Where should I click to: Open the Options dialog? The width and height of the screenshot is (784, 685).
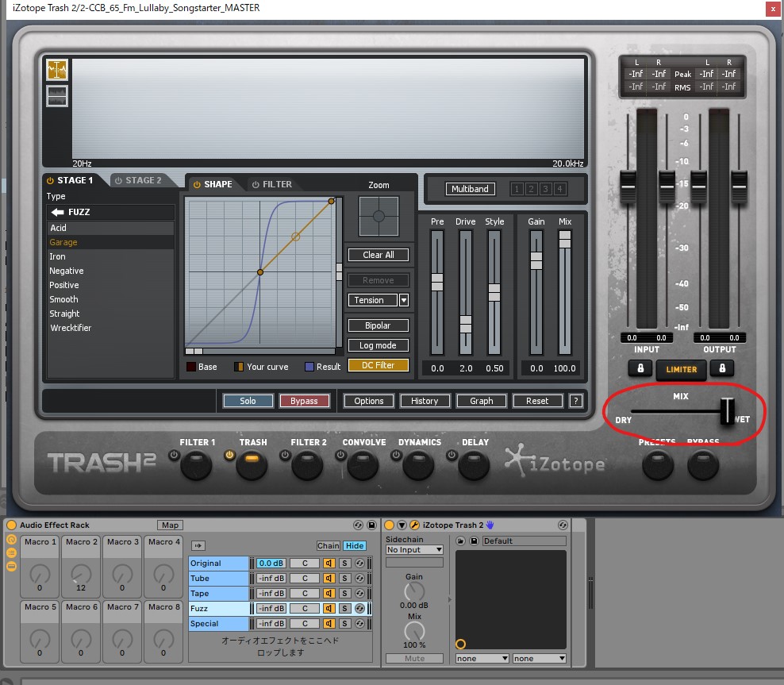coord(368,401)
